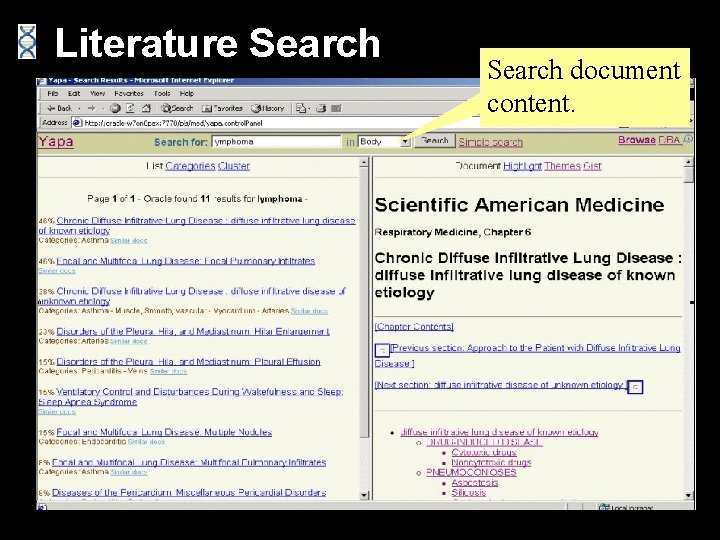Open the Tools menu
720x540 pixels.
[x=162, y=93]
